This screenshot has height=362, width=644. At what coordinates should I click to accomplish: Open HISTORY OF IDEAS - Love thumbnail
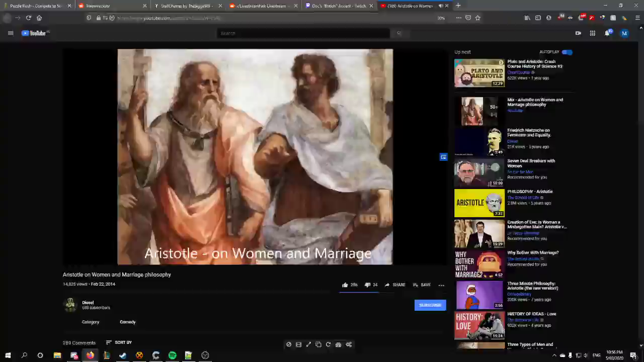pos(479,326)
